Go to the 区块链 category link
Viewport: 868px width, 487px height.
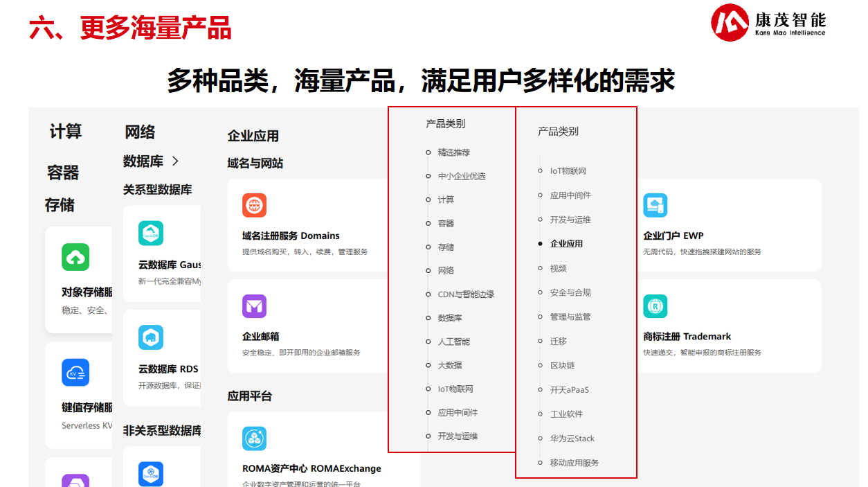point(562,366)
